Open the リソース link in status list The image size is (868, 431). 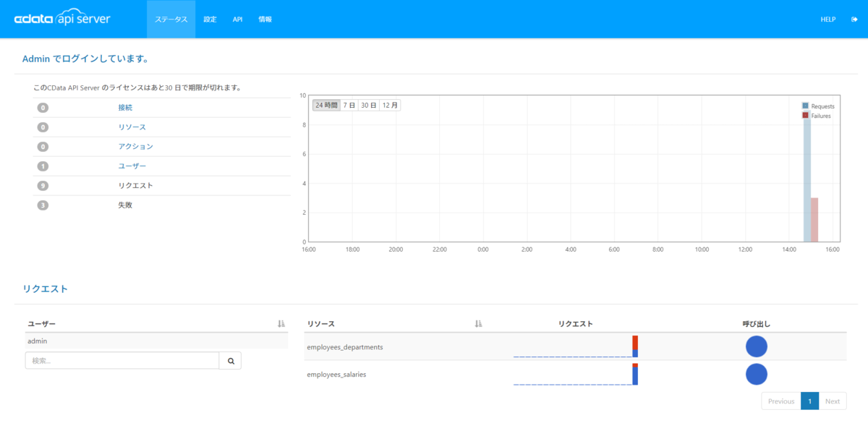tap(132, 127)
